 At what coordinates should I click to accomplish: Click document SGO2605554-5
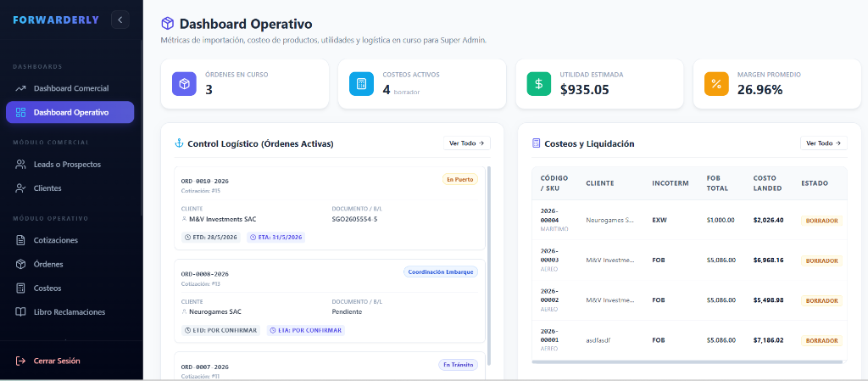coord(355,219)
